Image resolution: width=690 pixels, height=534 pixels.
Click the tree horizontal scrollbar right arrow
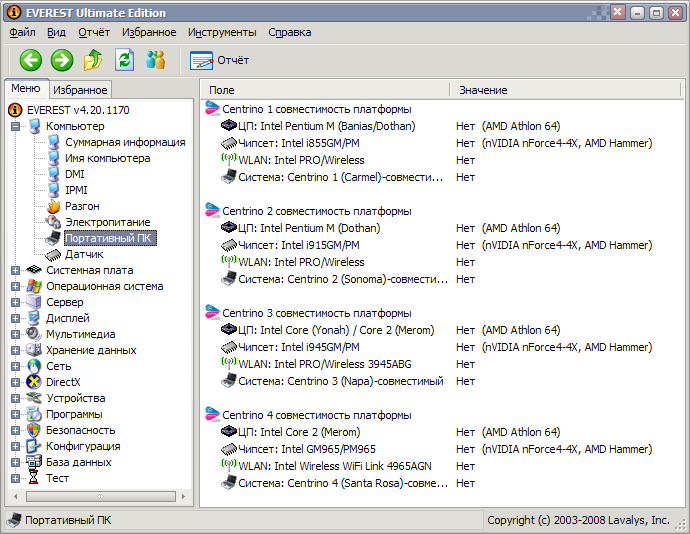tap(184, 497)
